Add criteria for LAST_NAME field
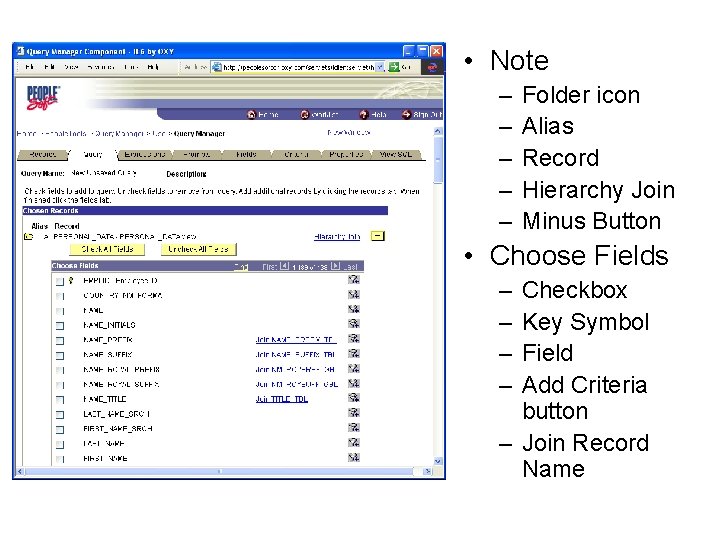 click(x=354, y=443)
